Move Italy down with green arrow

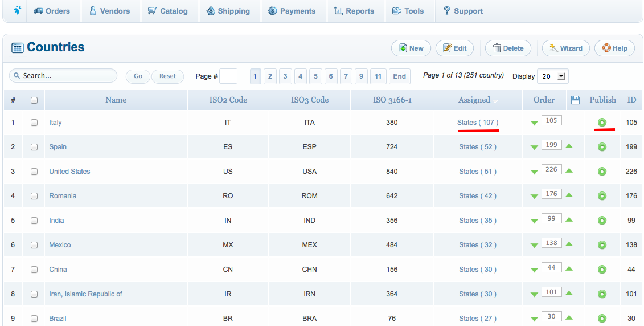coord(534,123)
